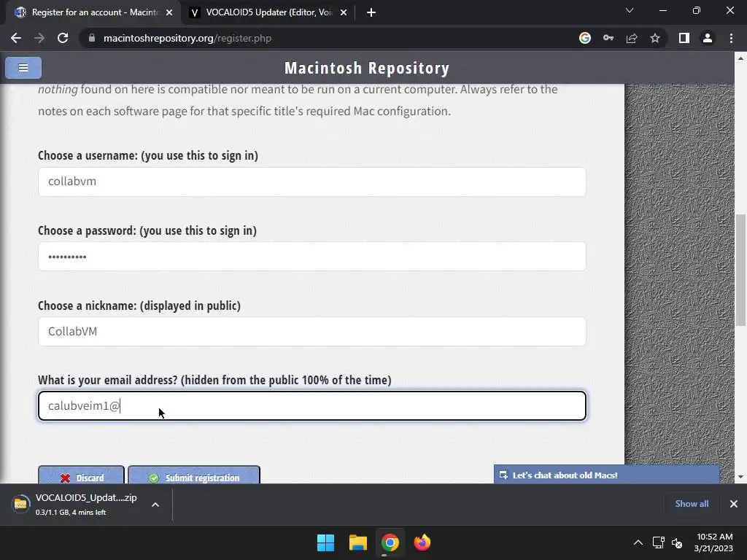
Task: Submit registration
Action: [x=194, y=475]
